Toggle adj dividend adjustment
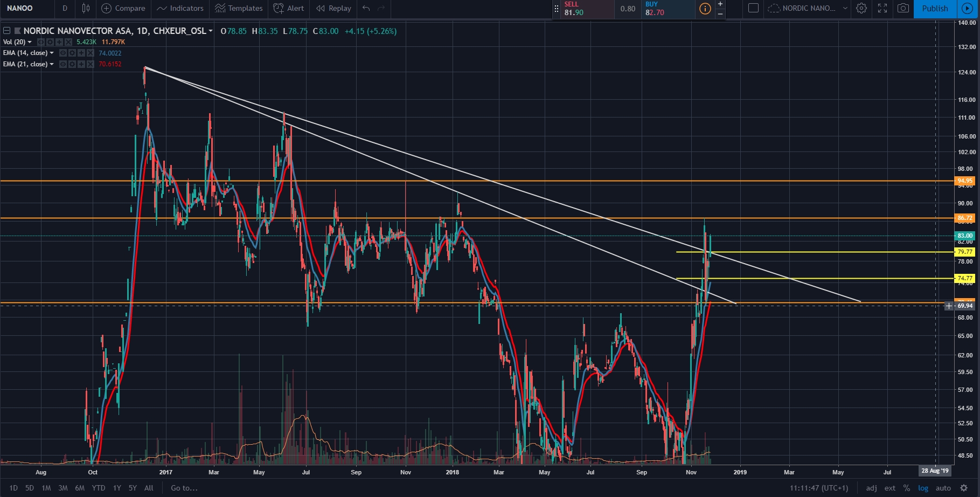Screen dimensions: 980x497 pos(872,488)
